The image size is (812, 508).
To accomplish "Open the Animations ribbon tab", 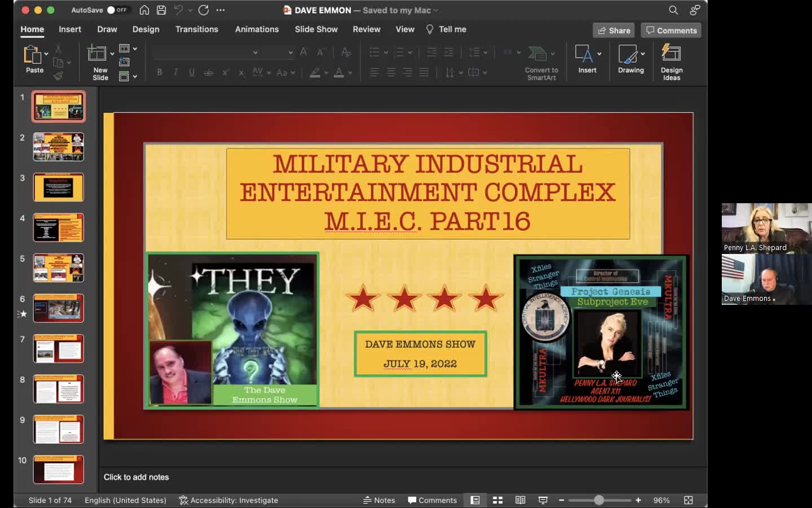I will [257, 29].
